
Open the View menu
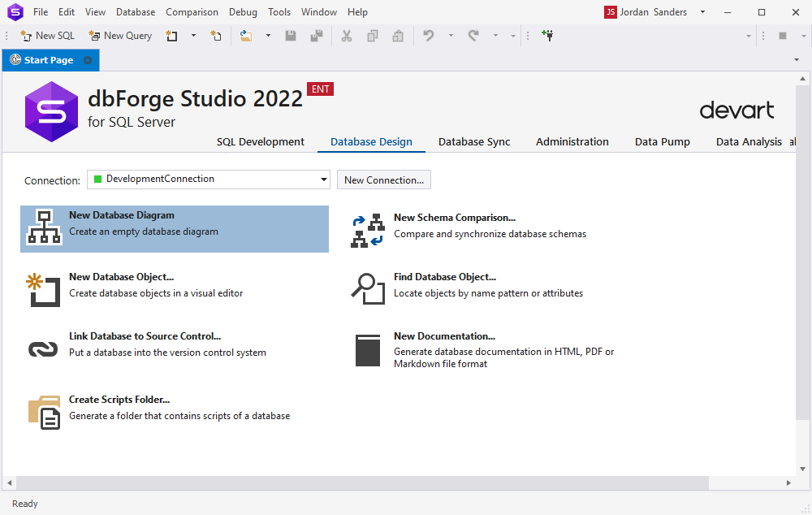(95, 12)
